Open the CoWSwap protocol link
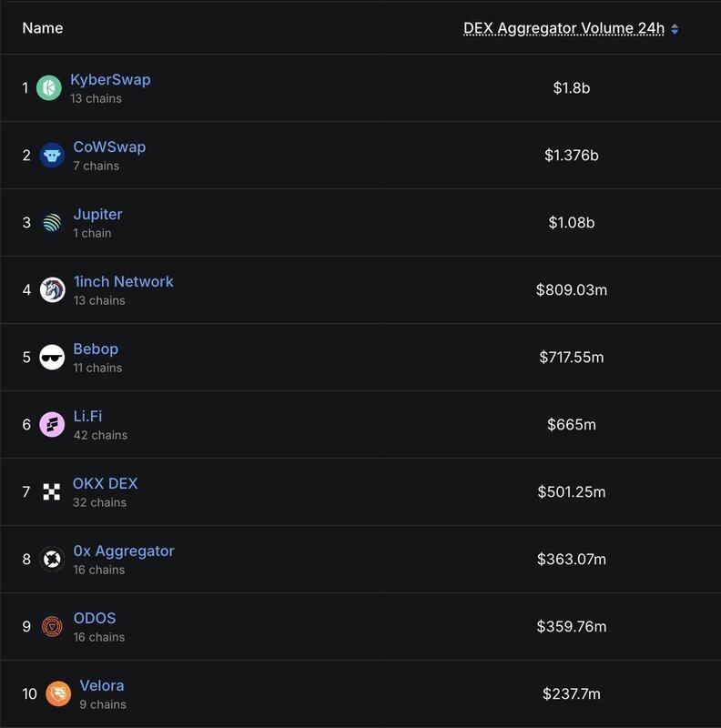721x728 pixels. (x=109, y=147)
